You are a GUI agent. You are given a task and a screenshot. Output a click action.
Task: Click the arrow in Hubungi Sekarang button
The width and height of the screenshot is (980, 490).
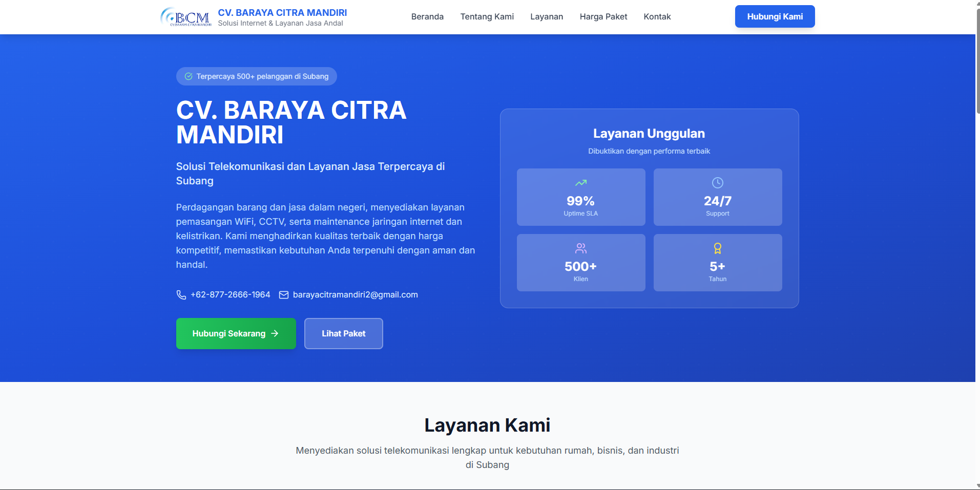275,333
